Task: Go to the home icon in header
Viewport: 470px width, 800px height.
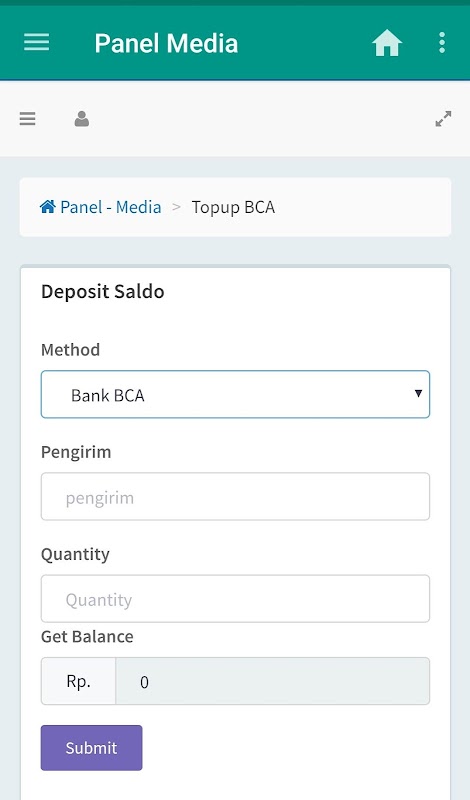Action: (387, 43)
